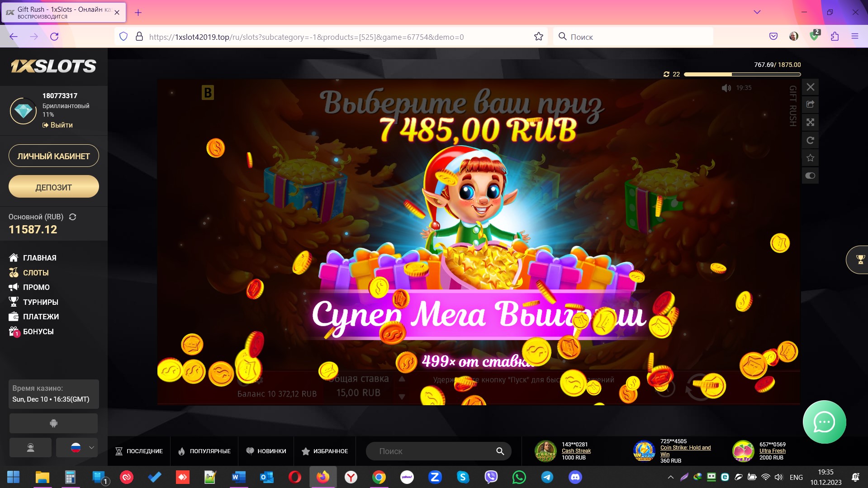The image size is (868, 488).
Task: Open the Pocket save icon
Action: 773,36
